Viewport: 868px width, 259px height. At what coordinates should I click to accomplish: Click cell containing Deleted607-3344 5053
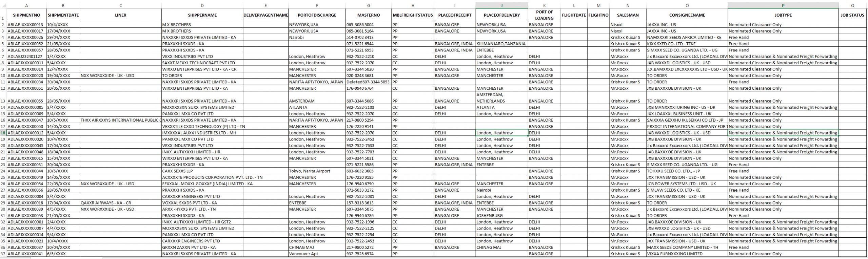coord(368,82)
